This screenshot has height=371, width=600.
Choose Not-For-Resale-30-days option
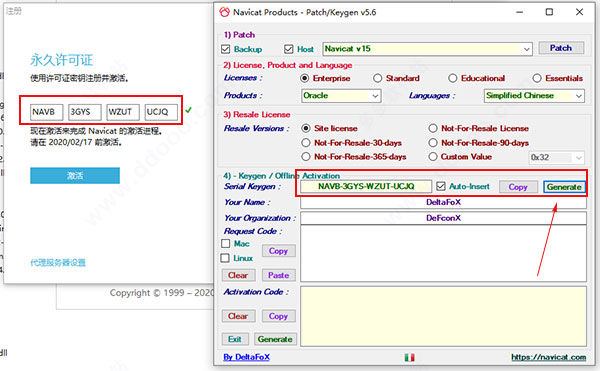click(306, 143)
